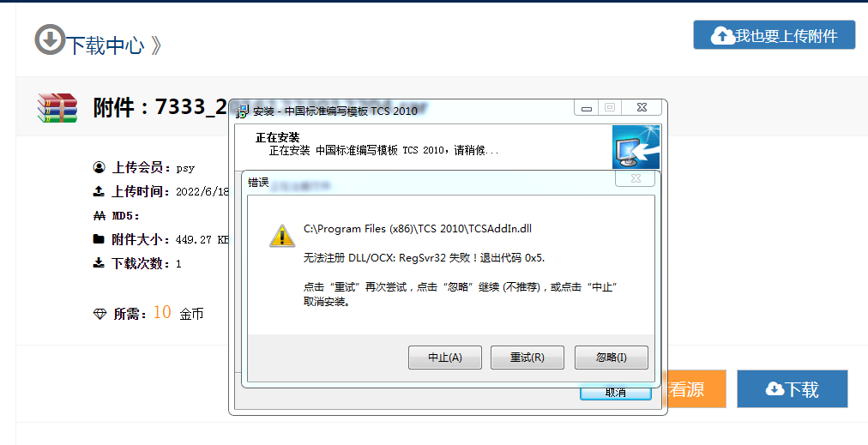Abort installation with 中止(A) button
The height and width of the screenshot is (445, 868).
click(445, 358)
